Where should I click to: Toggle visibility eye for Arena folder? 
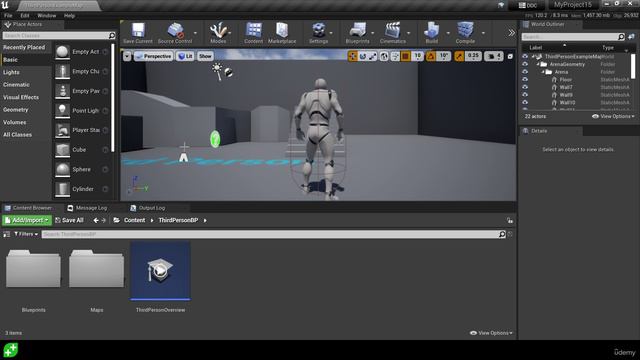(525, 72)
